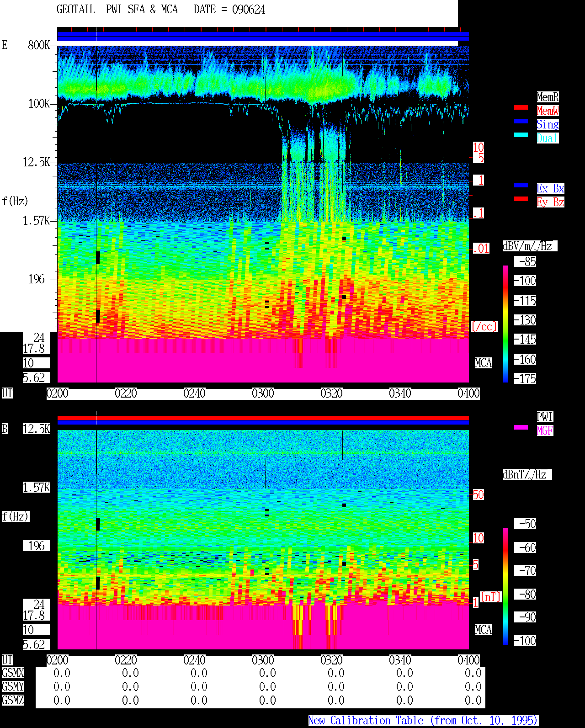Select the PWI legend label

click(x=545, y=417)
